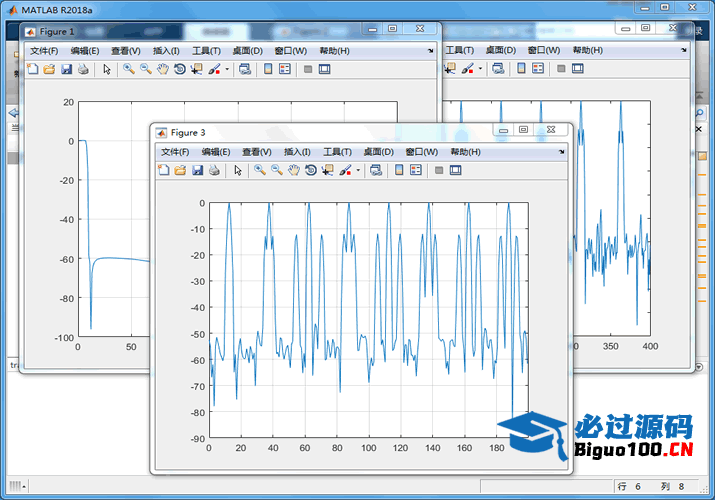Screen dimensions: 715x500
Task: Open 文件(F) menu in Figure 3
Action: [x=175, y=152]
